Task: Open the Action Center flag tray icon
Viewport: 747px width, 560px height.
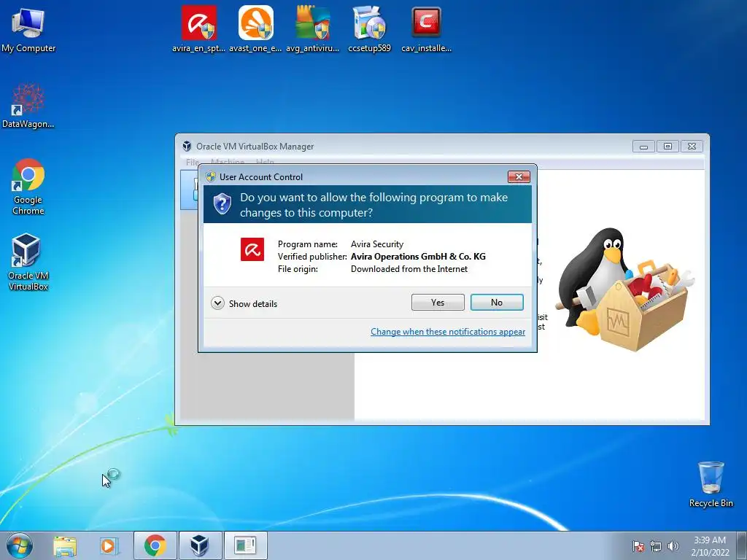Action: pyautogui.click(x=638, y=546)
